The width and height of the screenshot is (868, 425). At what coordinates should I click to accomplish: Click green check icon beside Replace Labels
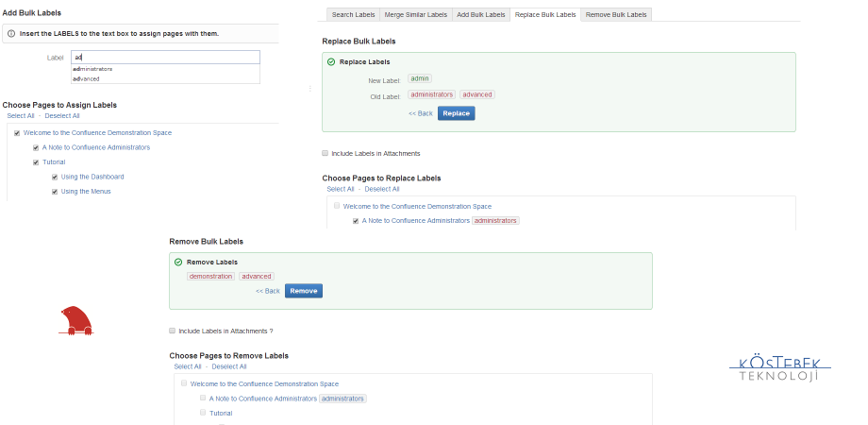point(331,62)
